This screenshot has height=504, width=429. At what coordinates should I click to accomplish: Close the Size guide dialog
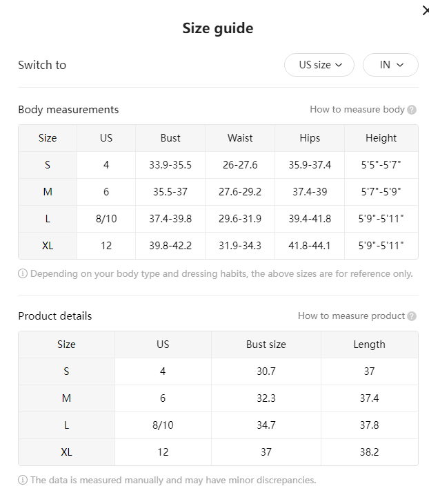point(426,10)
